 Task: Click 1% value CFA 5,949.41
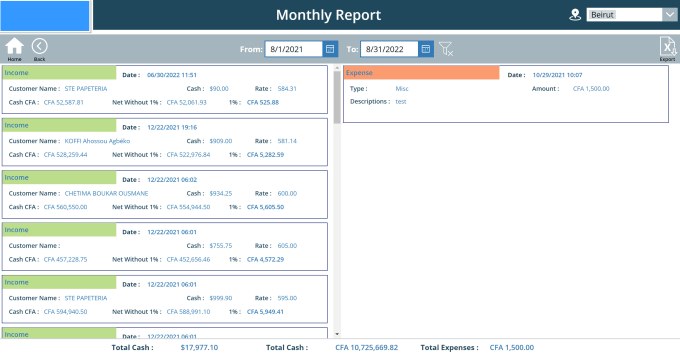(265, 312)
